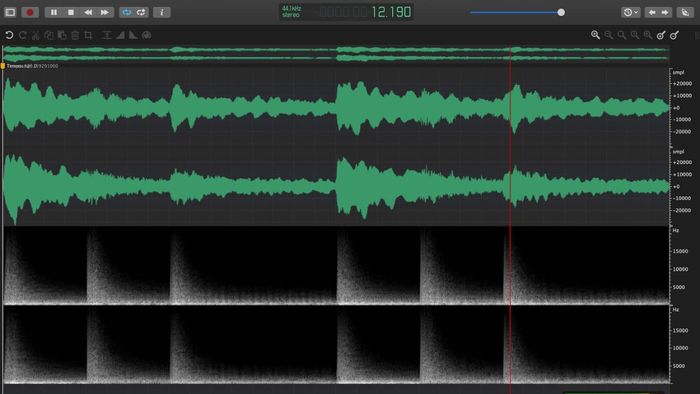Click the right arrow navigation button

[665, 12]
